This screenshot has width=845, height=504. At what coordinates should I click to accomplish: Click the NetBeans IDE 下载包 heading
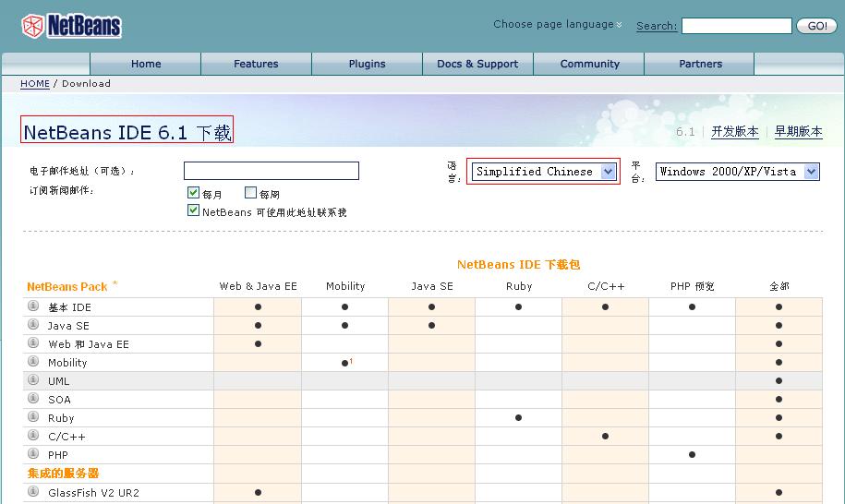click(x=518, y=264)
